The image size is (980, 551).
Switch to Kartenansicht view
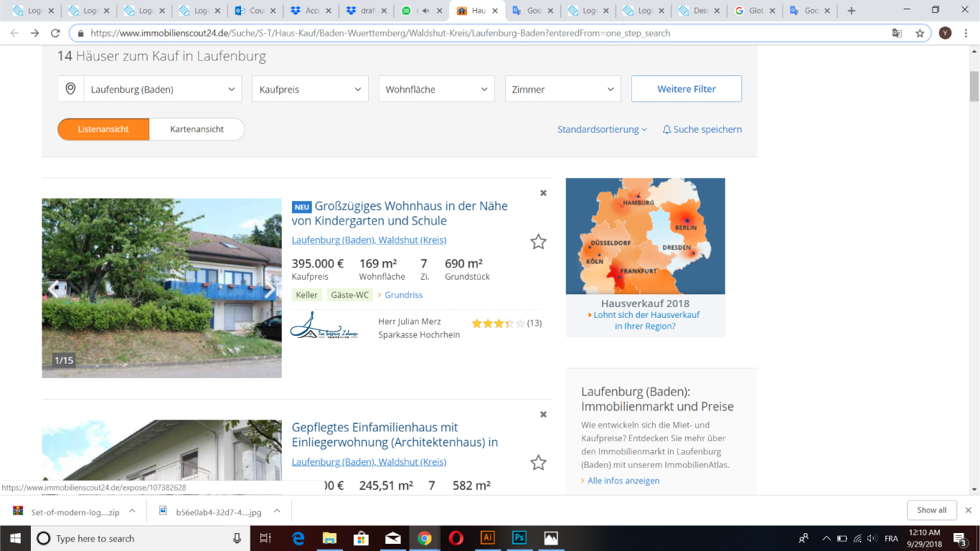[197, 129]
